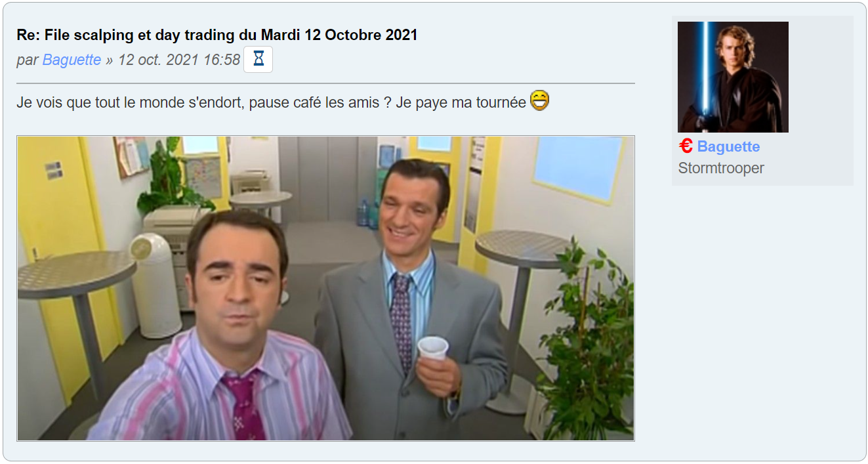Click the white plastic cup in the photo

click(x=433, y=347)
